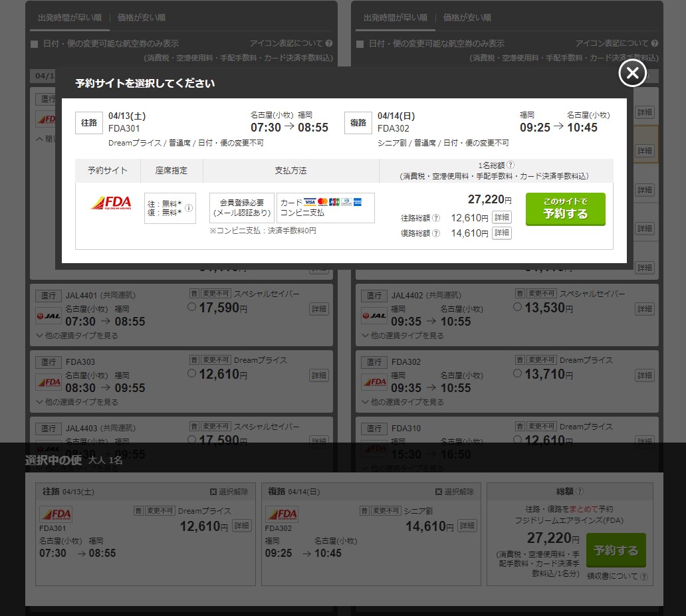
Task: Expand 他の運賃タイプを見る under FDA303
Action: pyautogui.click(x=77, y=402)
